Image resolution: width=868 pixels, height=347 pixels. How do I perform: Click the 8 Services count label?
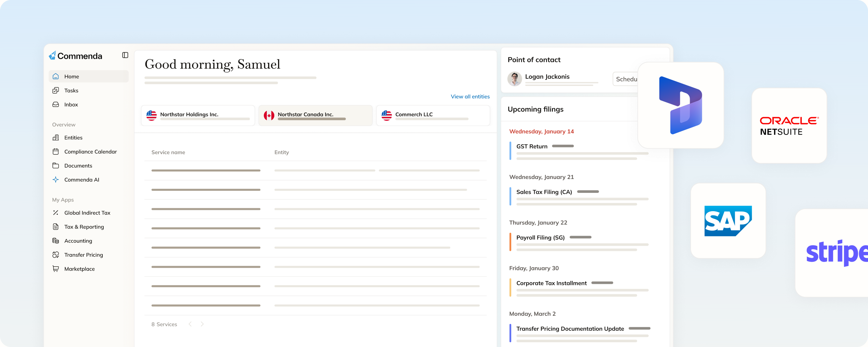pos(164,324)
